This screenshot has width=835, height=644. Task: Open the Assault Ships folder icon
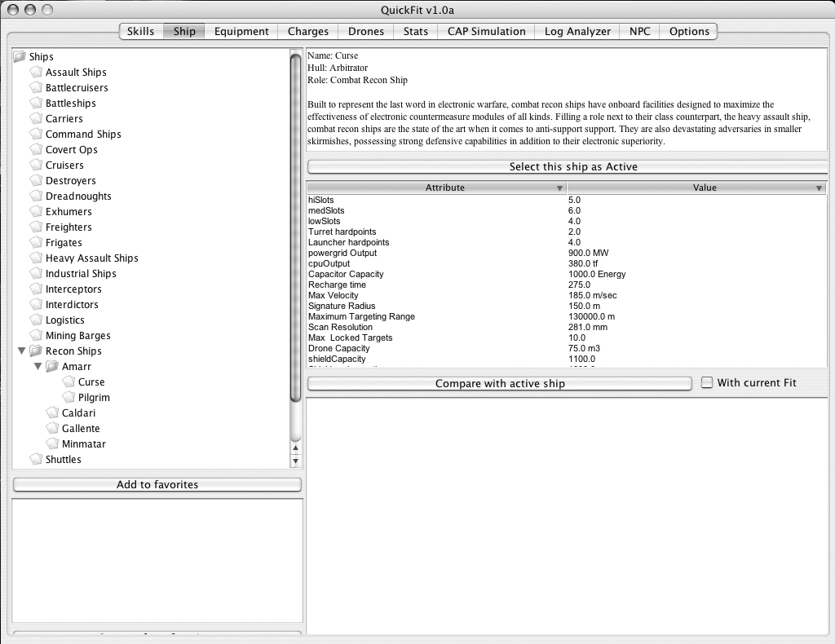point(36,72)
